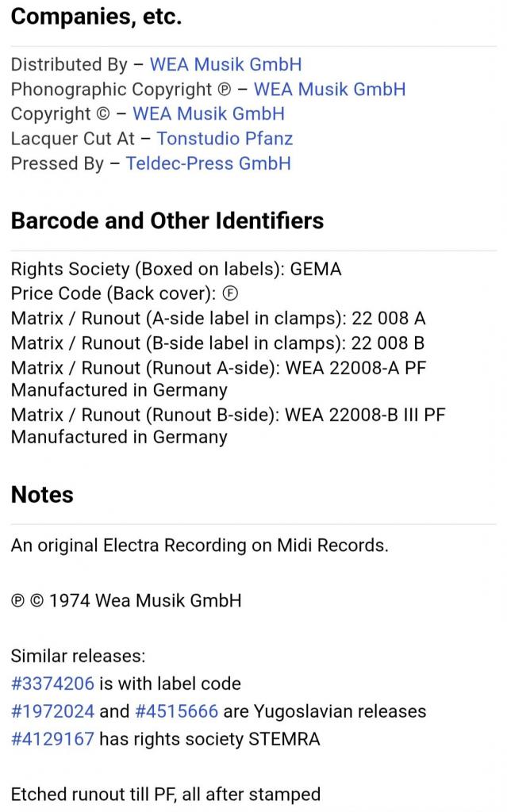Open WEA Musik GmbH link after Distributed By

(225, 64)
